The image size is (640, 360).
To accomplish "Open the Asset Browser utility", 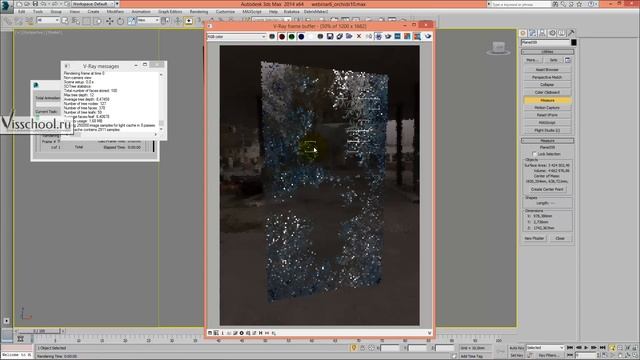I will click(x=547, y=69).
